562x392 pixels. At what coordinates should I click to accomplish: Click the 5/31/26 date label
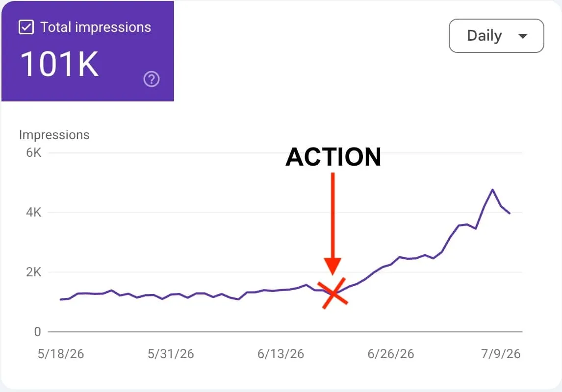pos(171,354)
